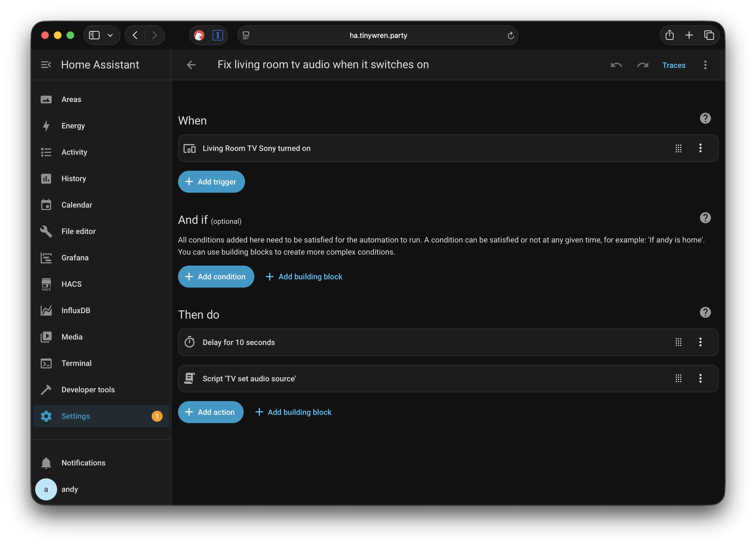Open the Grafana panel
This screenshot has width=756, height=546.
[75, 258]
